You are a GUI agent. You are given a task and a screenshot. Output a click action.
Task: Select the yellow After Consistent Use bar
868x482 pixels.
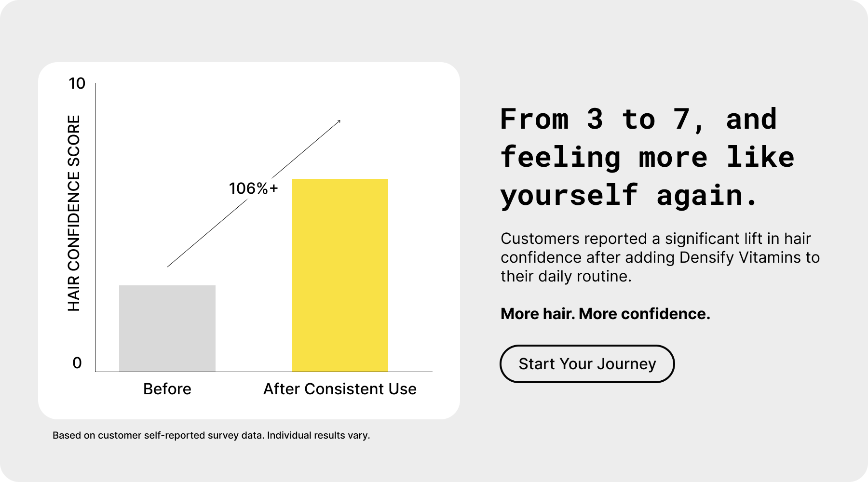[340, 275]
